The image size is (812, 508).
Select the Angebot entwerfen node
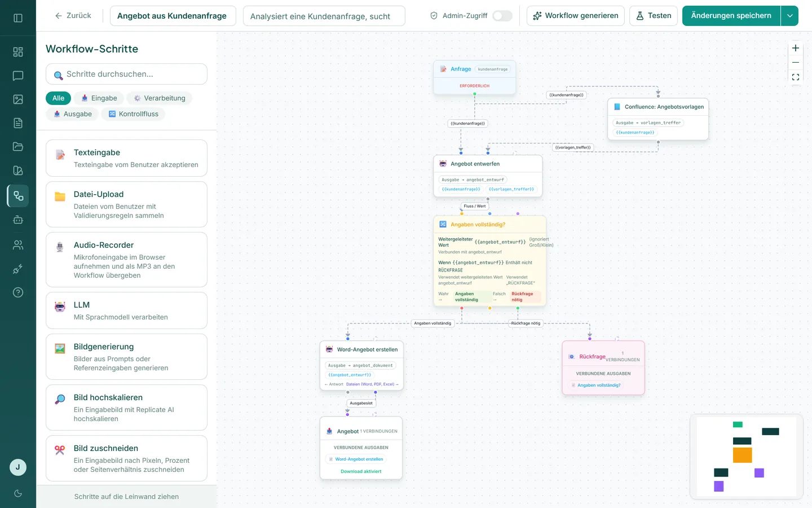[488, 176]
